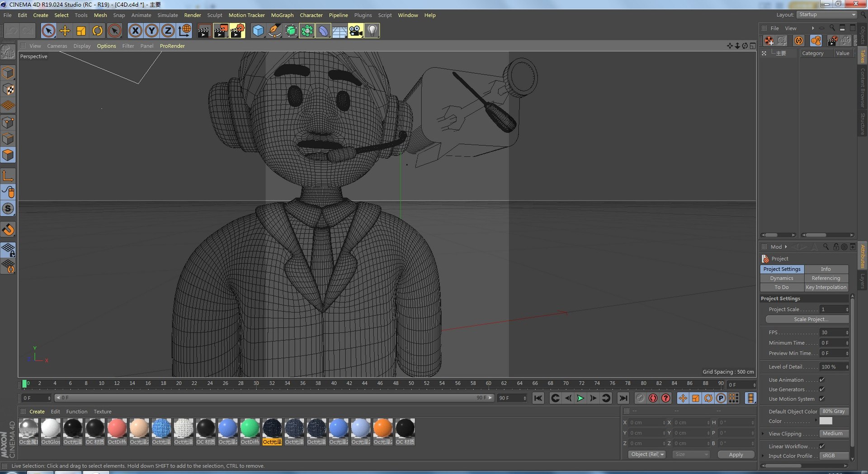Open the MoGraph menu
This screenshot has width=868, height=474.
point(282,15)
